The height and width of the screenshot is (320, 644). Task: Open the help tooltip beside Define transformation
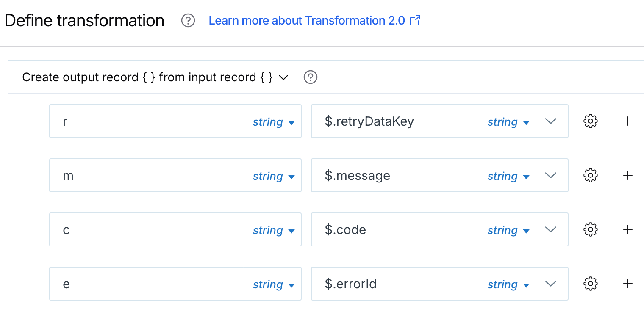(x=188, y=20)
